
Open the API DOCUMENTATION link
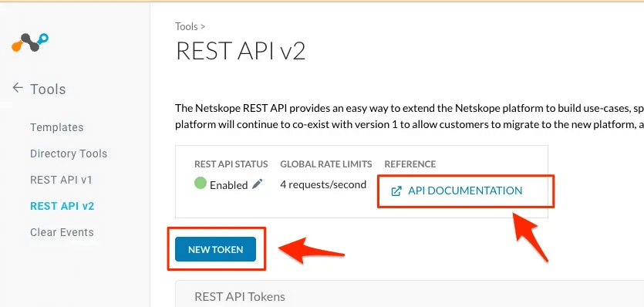tap(465, 191)
